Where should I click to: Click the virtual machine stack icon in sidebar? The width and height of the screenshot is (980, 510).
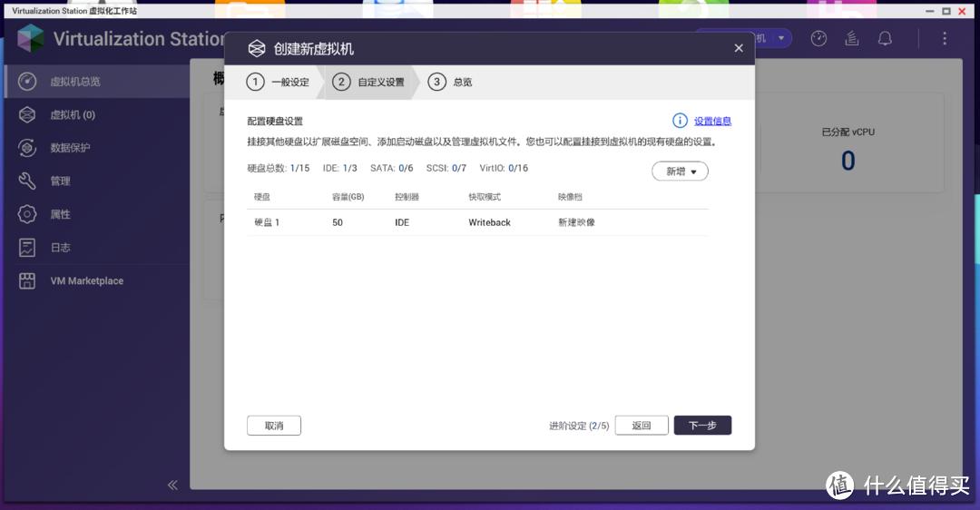(27, 114)
